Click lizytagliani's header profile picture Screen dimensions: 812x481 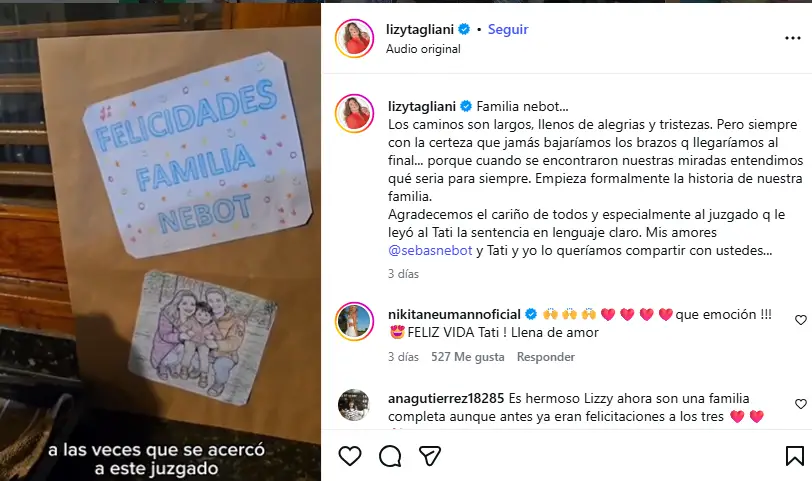[x=354, y=38]
